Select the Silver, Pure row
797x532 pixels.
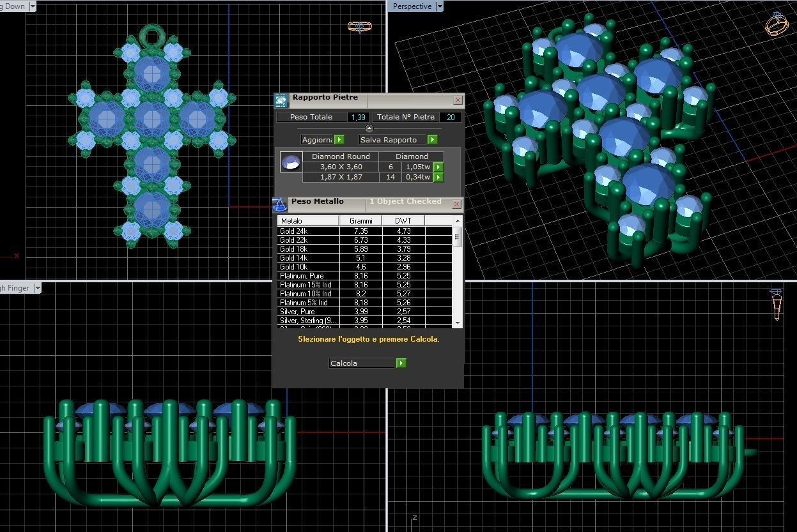pyautogui.click(x=365, y=311)
